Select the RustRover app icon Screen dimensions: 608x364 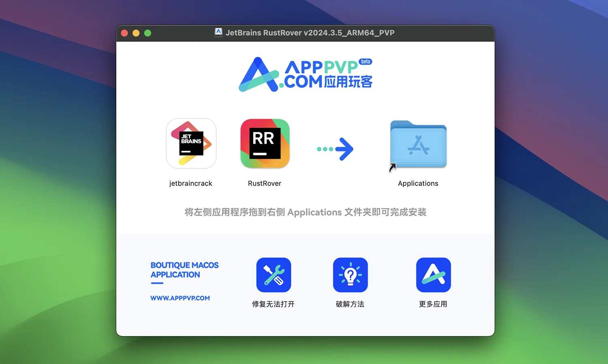point(265,143)
